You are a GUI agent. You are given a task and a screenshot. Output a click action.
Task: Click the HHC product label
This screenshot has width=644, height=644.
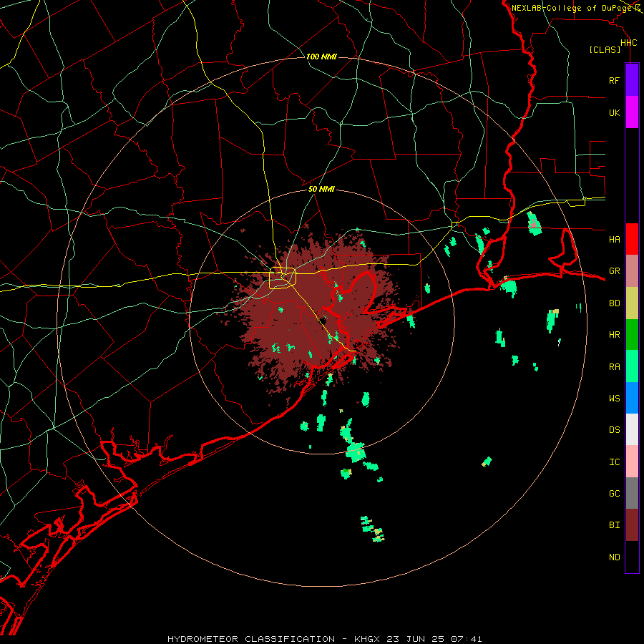[628, 42]
